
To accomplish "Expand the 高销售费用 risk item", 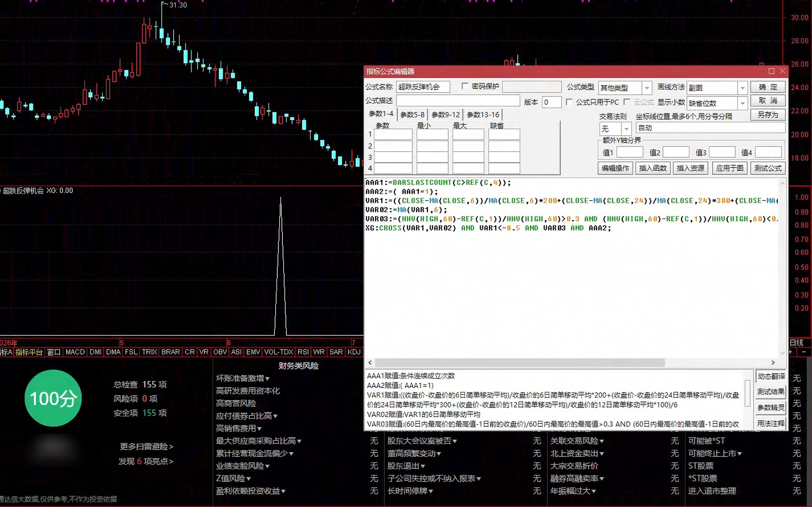I will tap(239, 428).
